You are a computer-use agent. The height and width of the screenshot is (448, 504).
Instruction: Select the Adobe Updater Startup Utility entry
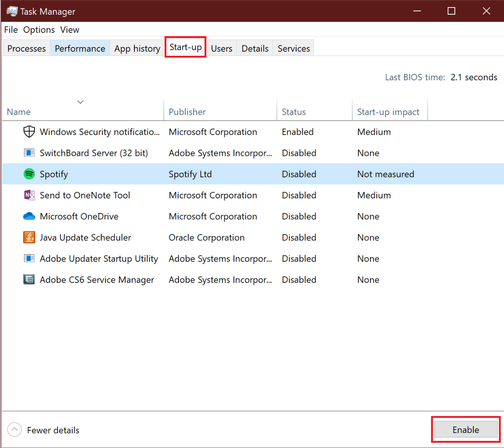coord(99,258)
